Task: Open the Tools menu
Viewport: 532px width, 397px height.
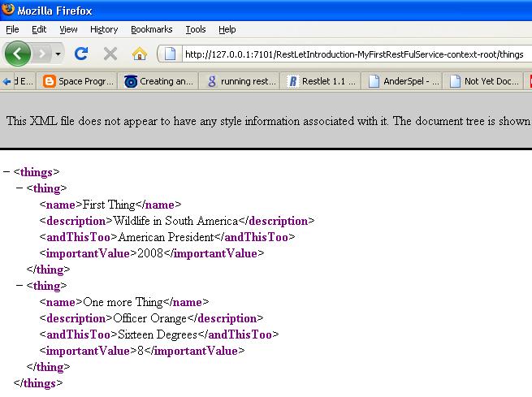Action: pos(196,29)
